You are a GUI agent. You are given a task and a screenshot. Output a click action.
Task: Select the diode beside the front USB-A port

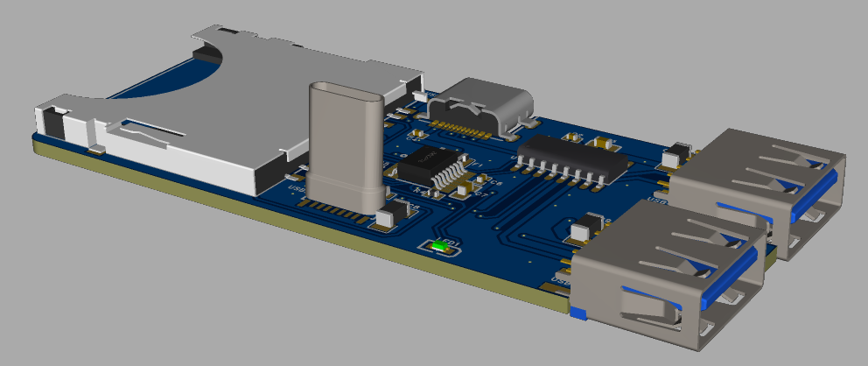[585, 229]
